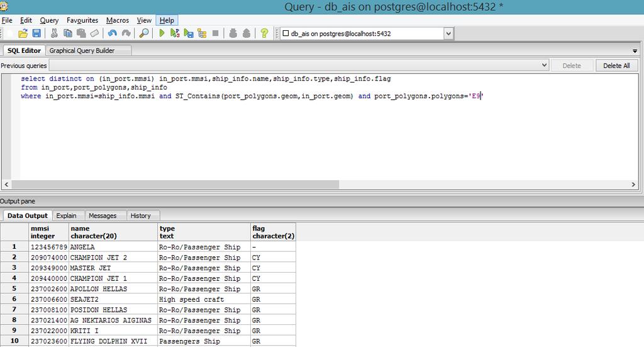The width and height of the screenshot is (644, 347).
Task: Click the flag character(2) column header
Action: (x=273, y=232)
